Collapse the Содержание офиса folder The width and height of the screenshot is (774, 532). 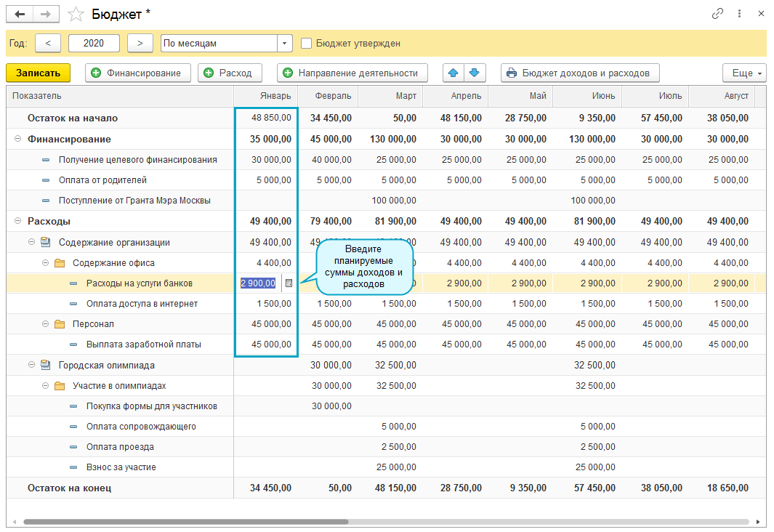tap(45, 263)
